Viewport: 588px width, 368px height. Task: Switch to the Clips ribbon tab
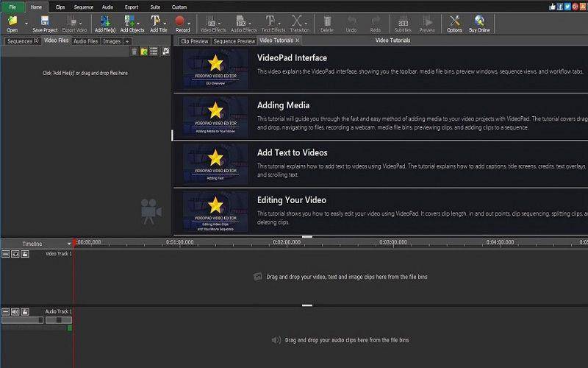click(x=60, y=7)
